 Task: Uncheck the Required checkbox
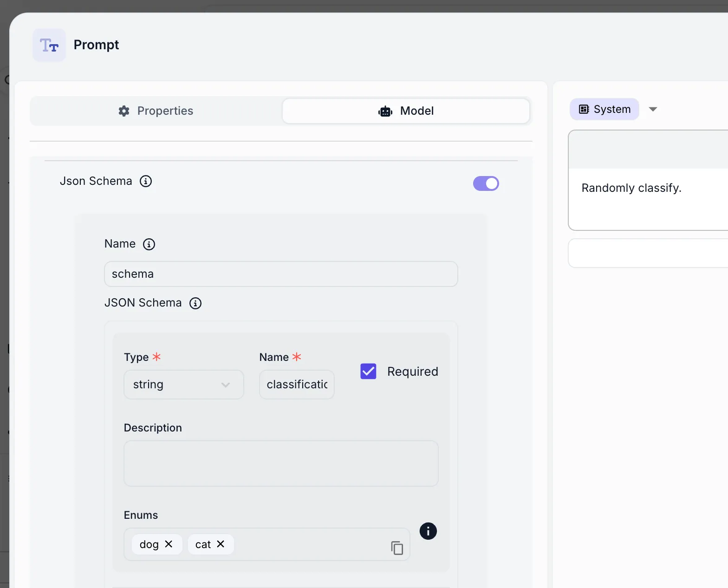click(368, 371)
